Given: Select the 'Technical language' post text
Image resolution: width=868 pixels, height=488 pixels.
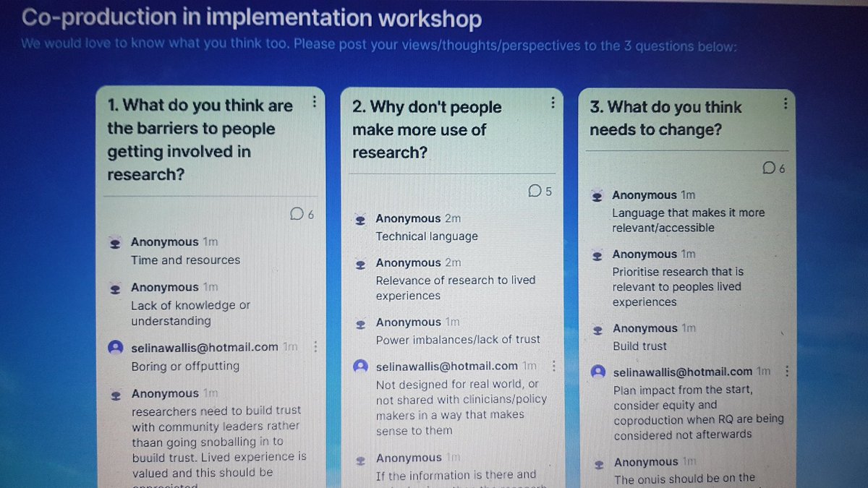Looking at the screenshot, I should point(427,236).
